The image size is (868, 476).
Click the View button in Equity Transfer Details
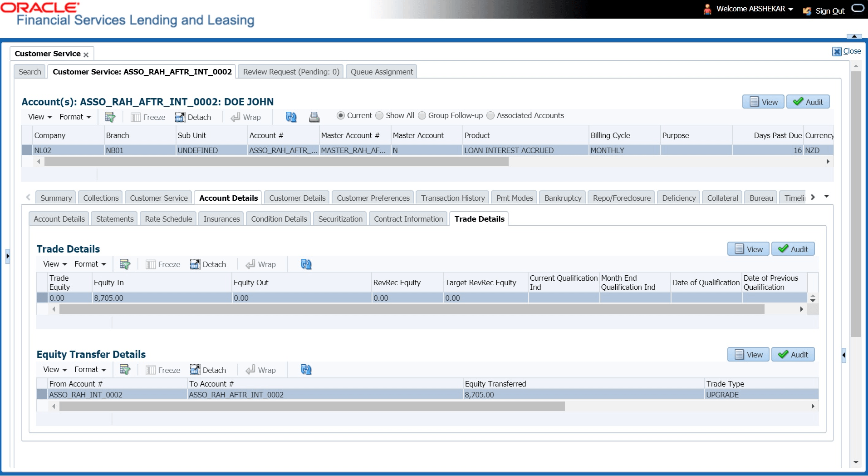748,354
